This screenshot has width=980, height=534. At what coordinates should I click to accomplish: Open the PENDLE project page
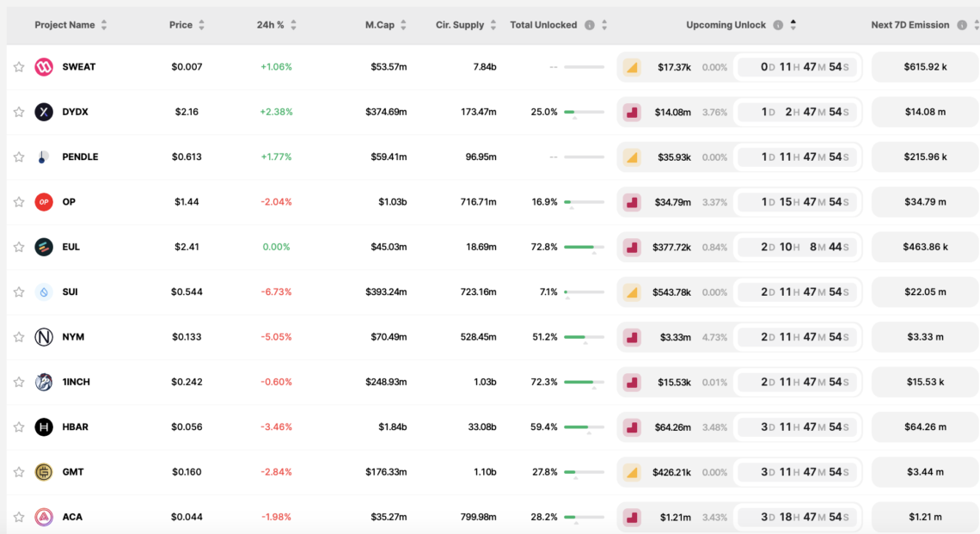click(80, 157)
